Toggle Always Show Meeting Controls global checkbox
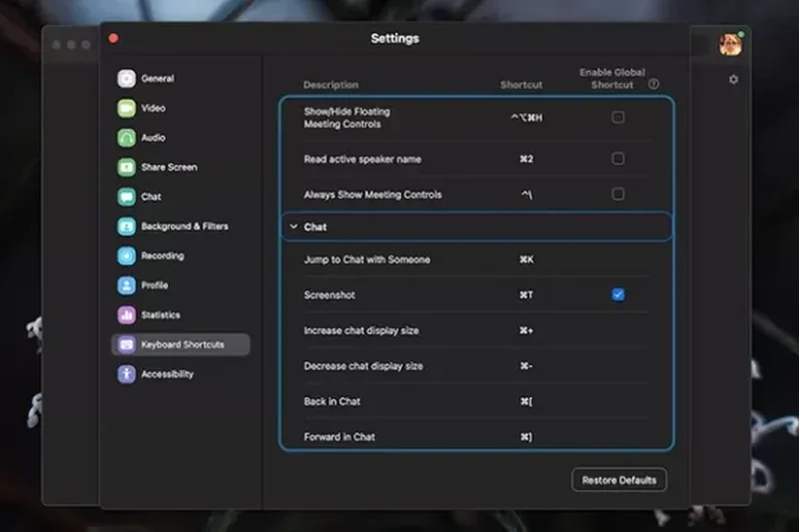This screenshot has width=799, height=532. [618, 194]
